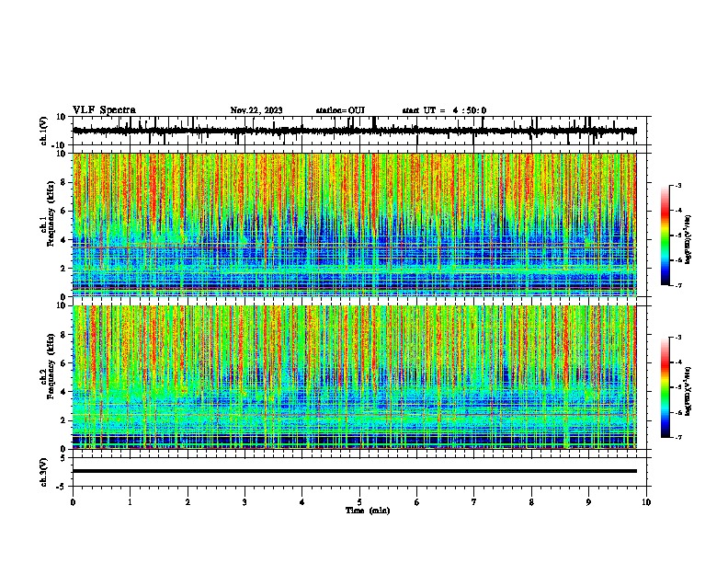Click the "5" tick on the time axis
Screen dimensions: 728x563
(359, 502)
